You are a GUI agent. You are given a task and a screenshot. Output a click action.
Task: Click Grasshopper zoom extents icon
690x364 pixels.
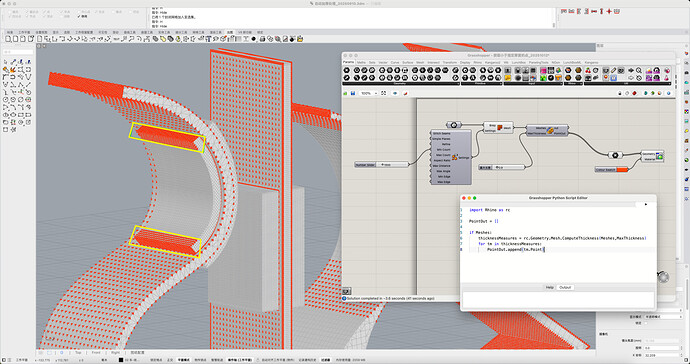point(384,93)
